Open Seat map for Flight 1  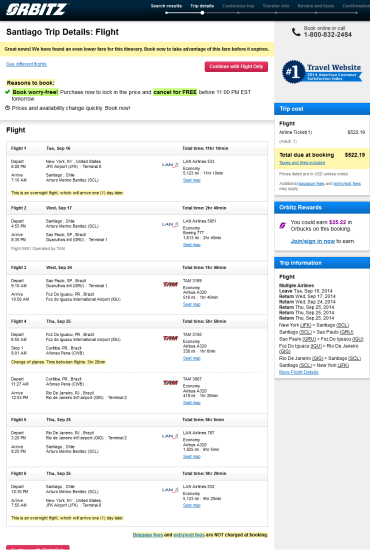192,180
